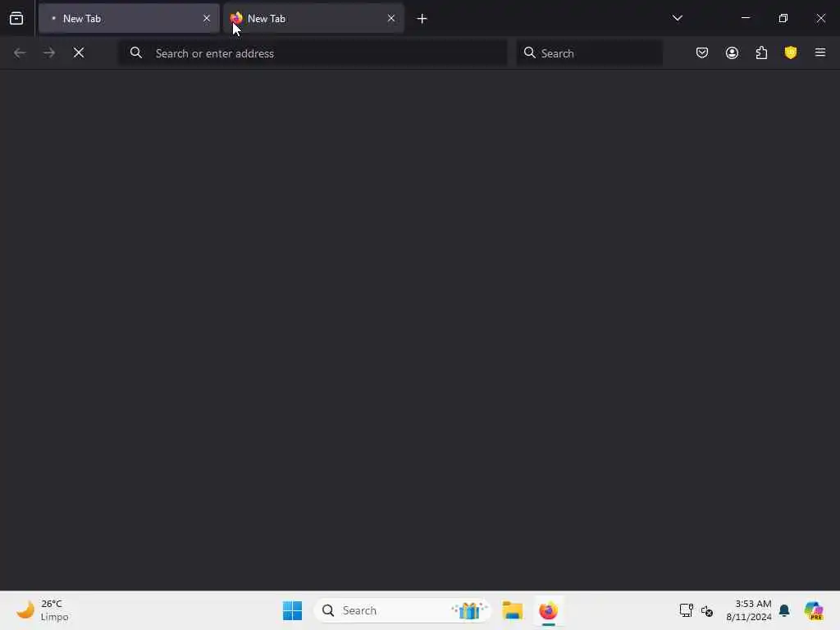Go back one page

pyautogui.click(x=20, y=52)
